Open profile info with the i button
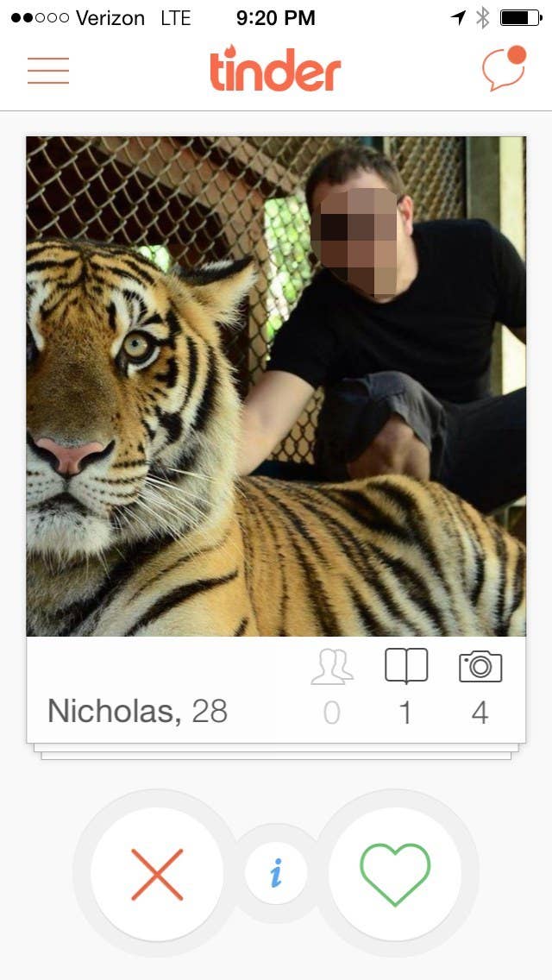Viewport: 552px width, 980px height. point(276,873)
